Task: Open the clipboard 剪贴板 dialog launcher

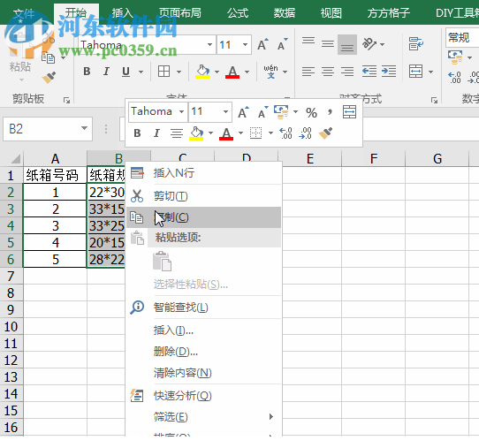Action: click(x=66, y=100)
